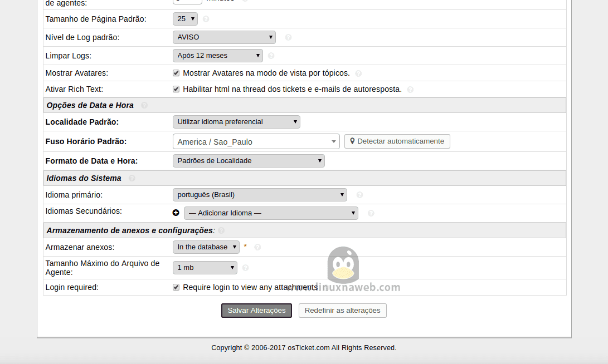
Task: Click help icon in Opções de Data e Hora header
Action: pyautogui.click(x=144, y=105)
